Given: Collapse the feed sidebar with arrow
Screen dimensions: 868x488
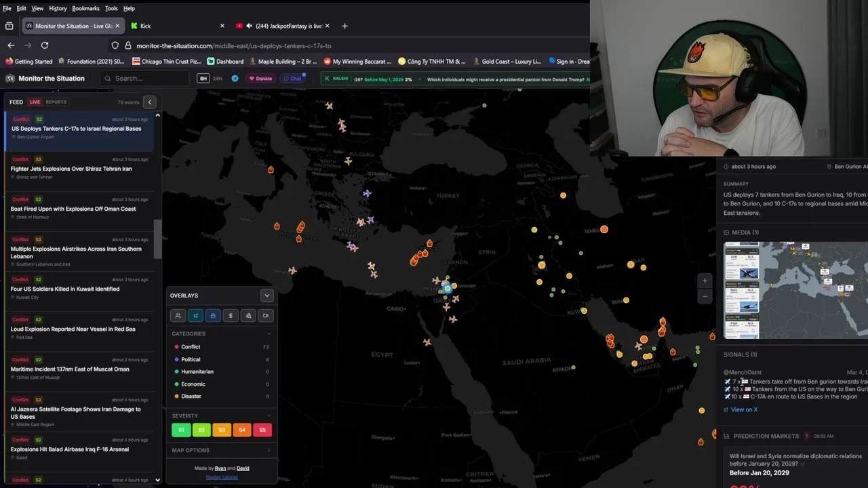Looking at the screenshot, I should point(150,102).
